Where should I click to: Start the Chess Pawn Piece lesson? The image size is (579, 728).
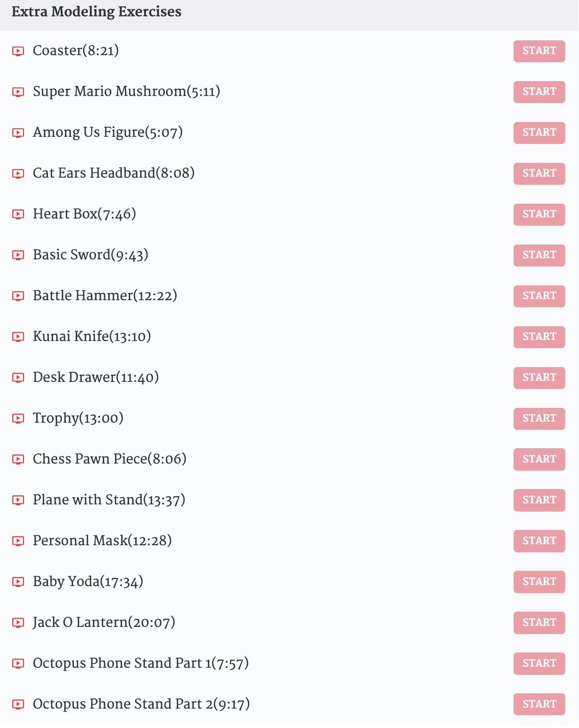click(x=539, y=459)
